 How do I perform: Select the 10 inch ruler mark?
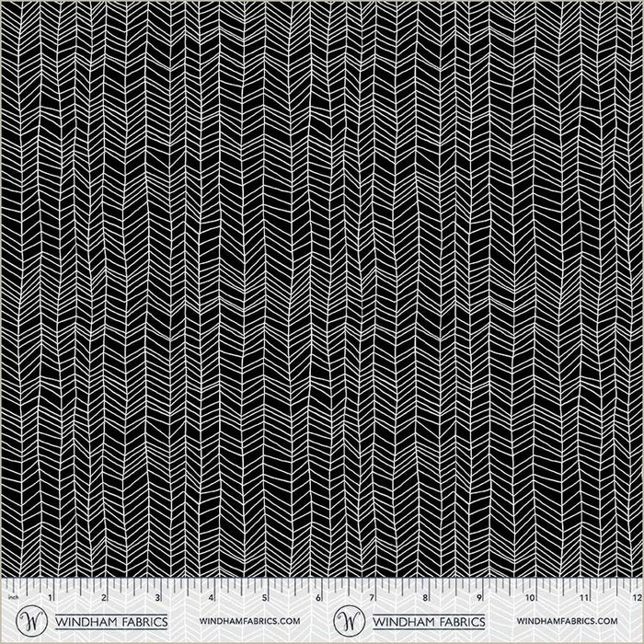click(x=530, y=599)
